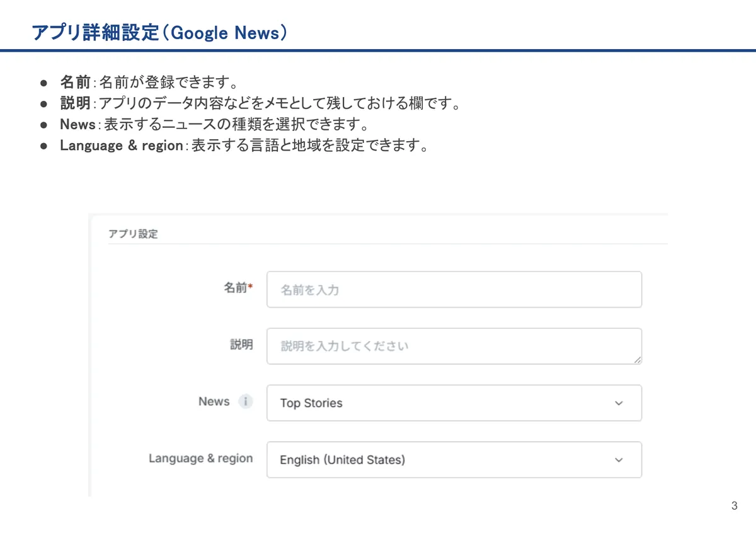Click the bullet about アプリのデータ内容 memo

click(260, 103)
